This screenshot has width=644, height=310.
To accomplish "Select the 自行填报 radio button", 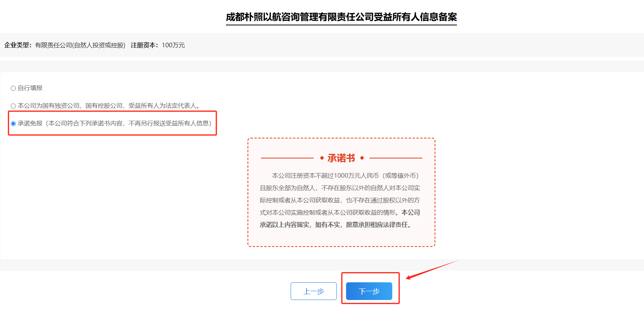I will coord(13,88).
